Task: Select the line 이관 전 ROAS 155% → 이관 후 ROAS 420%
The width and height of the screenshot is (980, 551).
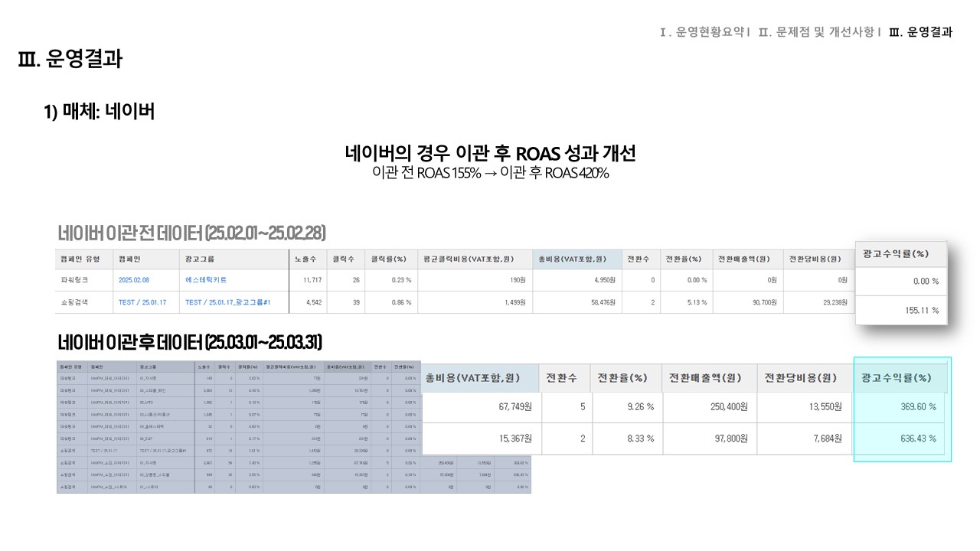Action: [x=490, y=173]
